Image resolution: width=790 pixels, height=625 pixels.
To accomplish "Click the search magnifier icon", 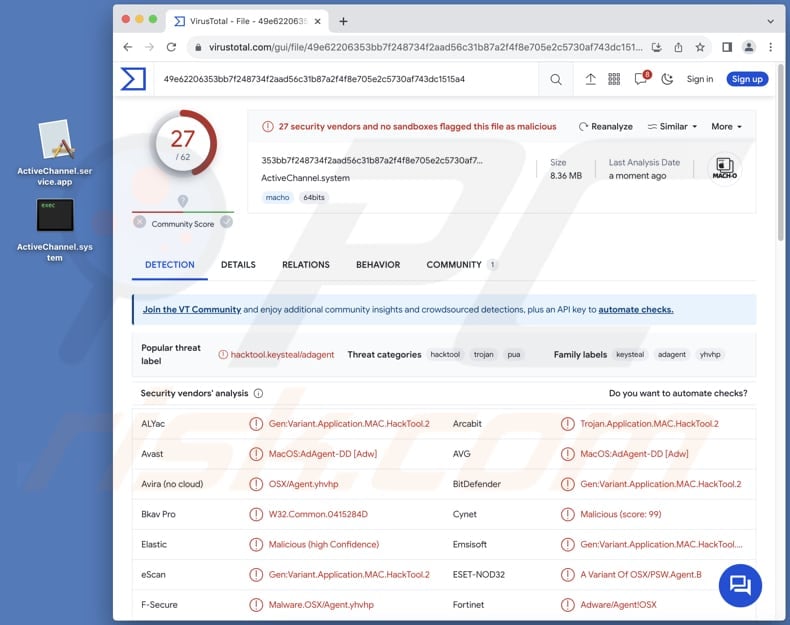I will pos(556,79).
